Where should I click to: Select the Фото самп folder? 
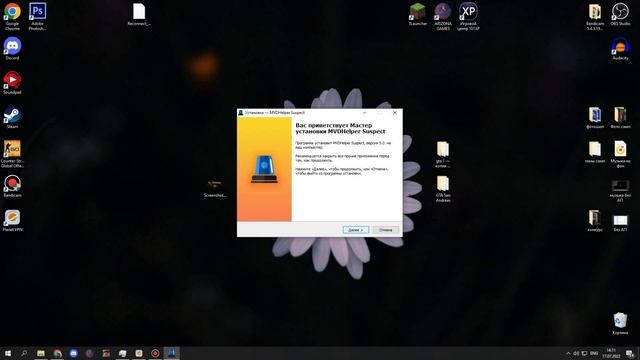click(620, 118)
